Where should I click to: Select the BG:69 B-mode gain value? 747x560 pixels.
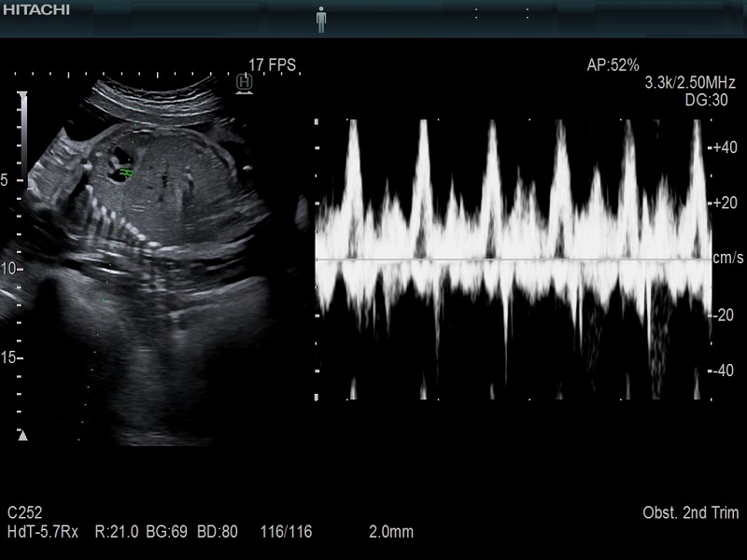(x=168, y=532)
